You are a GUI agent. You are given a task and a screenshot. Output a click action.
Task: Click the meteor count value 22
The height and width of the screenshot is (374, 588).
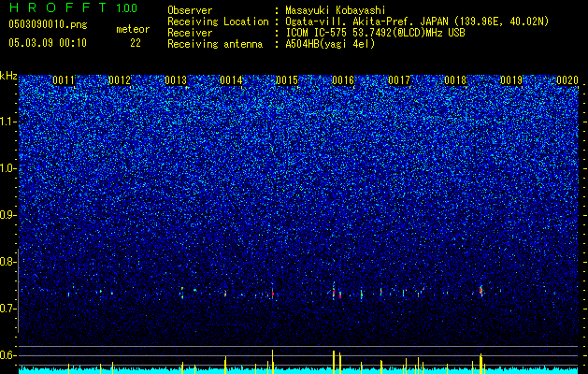136,43
